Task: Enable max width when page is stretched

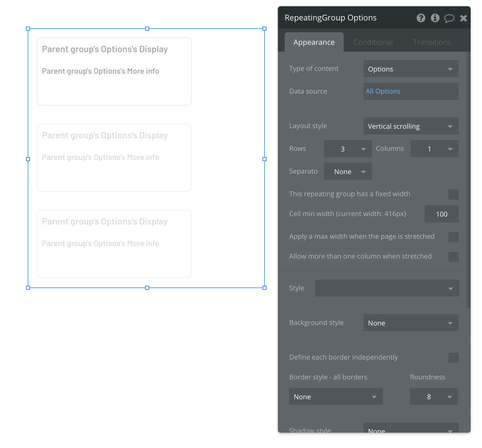Action: coord(453,237)
